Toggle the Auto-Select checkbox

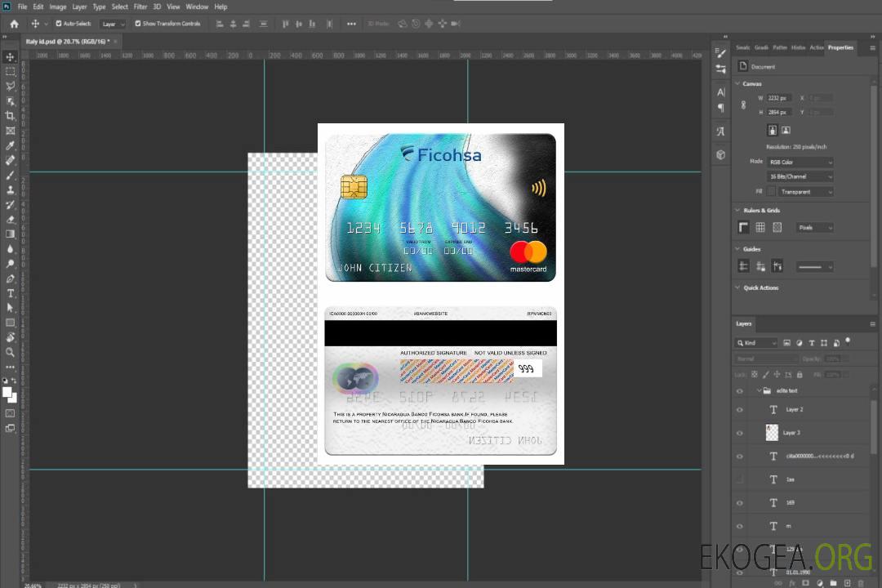coord(59,24)
